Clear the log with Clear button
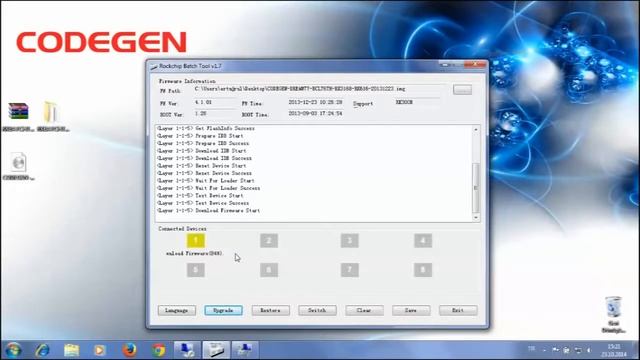Viewport: 640px width, 360px height. (364, 311)
